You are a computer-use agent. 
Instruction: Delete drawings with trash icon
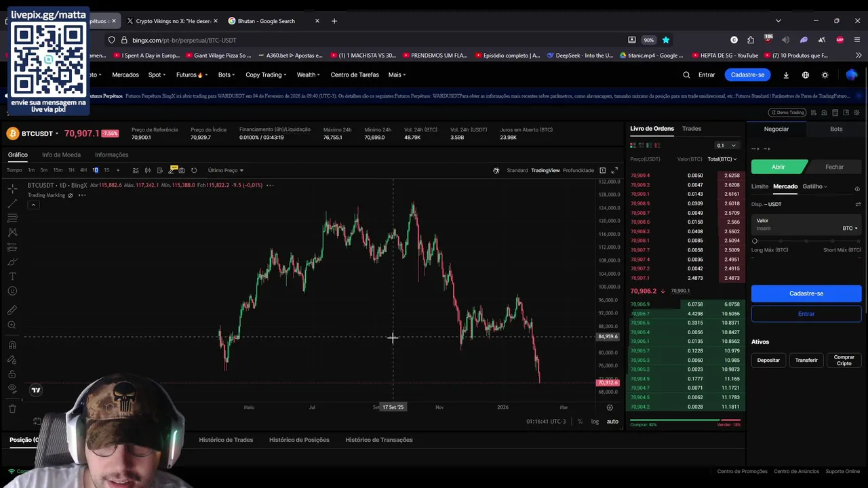point(12,408)
